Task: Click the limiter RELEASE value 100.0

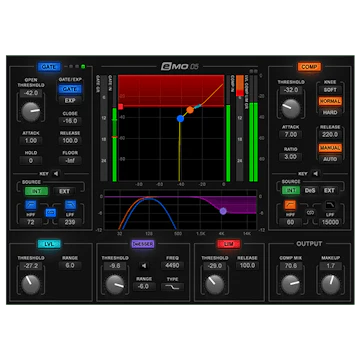Action: pyautogui.click(x=247, y=265)
